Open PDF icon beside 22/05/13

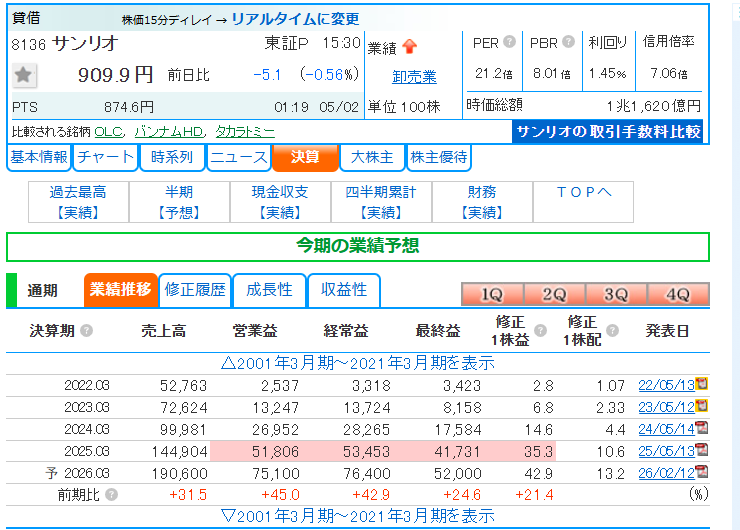pyautogui.click(x=702, y=384)
